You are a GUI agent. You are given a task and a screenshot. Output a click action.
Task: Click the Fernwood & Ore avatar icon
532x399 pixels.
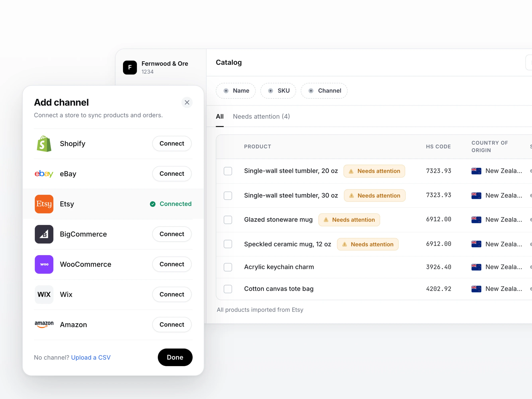[x=130, y=67]
